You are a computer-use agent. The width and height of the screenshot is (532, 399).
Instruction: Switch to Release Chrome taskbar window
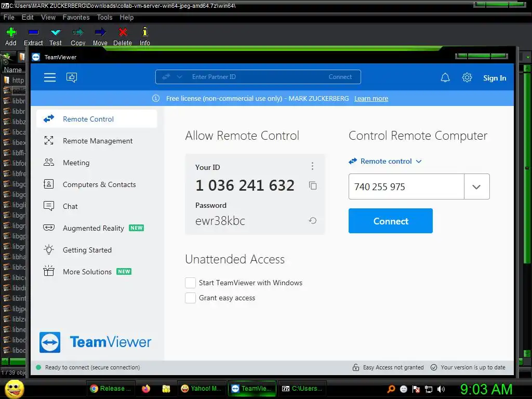[x=112, y=389]
